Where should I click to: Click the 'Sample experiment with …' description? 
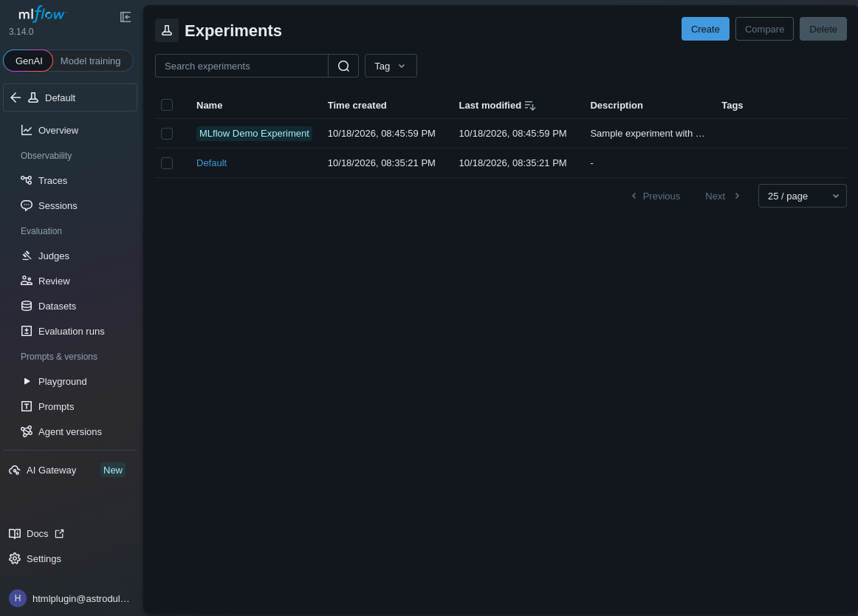point(647,134)
